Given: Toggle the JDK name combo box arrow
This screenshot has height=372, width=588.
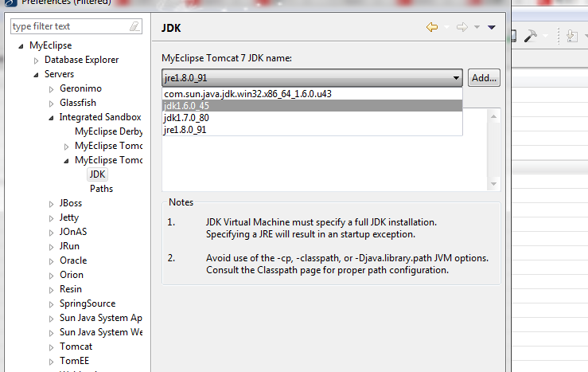Looking at the screenshot, I should 456,78.
